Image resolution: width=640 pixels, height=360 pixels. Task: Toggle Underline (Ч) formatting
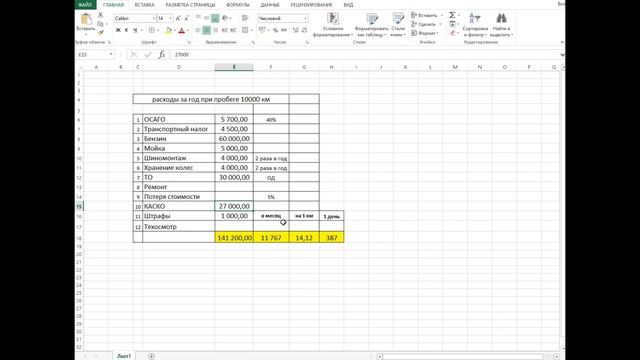pyautogui.click(x=135, y=30)
